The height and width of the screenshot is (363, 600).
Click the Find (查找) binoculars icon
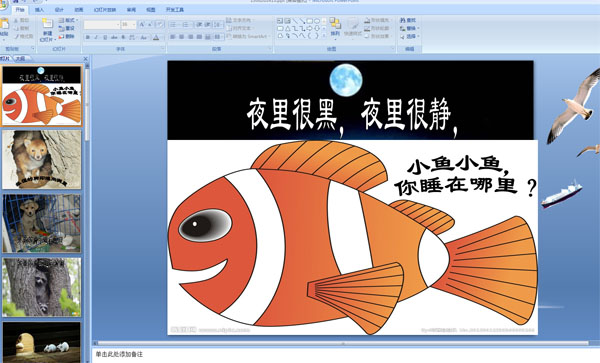(403, 20)
